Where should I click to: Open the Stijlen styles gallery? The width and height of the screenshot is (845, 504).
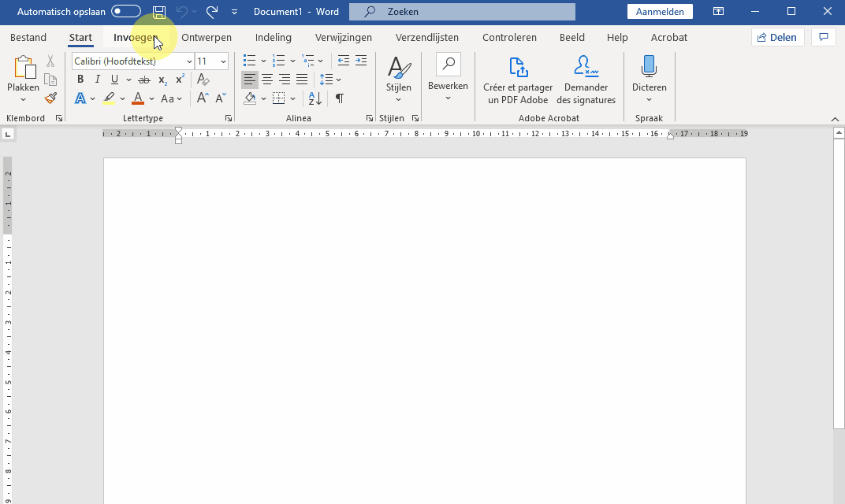click(x=399, y=80)
